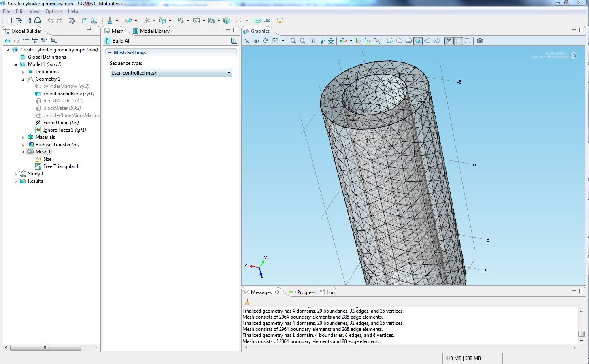The image size is (589, 364).
Task: Click the Model Builder horizontal scrollbar
Action: click(45, 347)
